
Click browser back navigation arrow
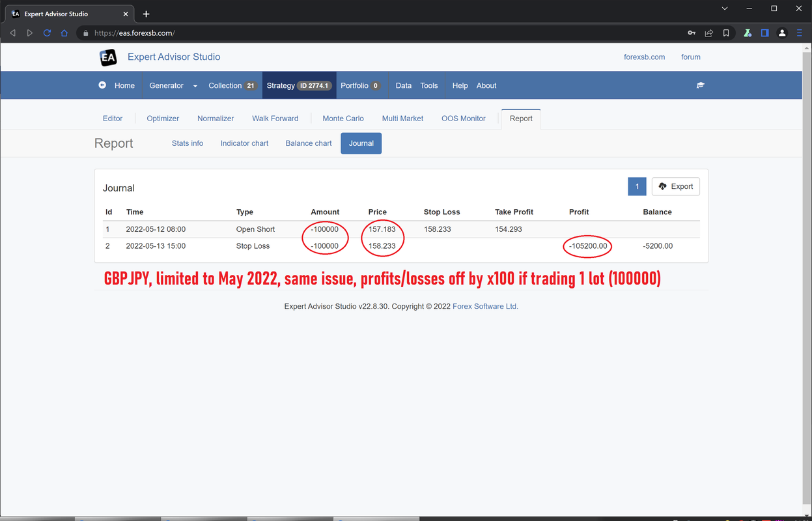click(x=12, y=33)
